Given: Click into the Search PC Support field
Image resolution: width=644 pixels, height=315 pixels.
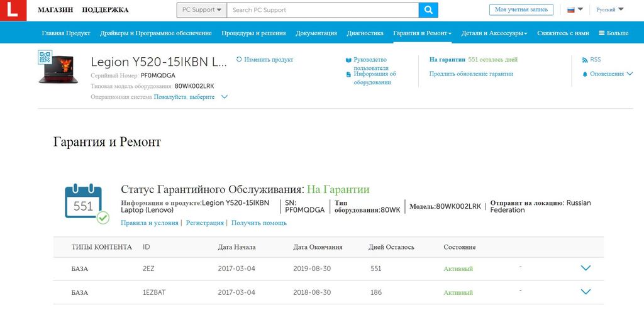Looking at the screenshot, I should 322,10.
